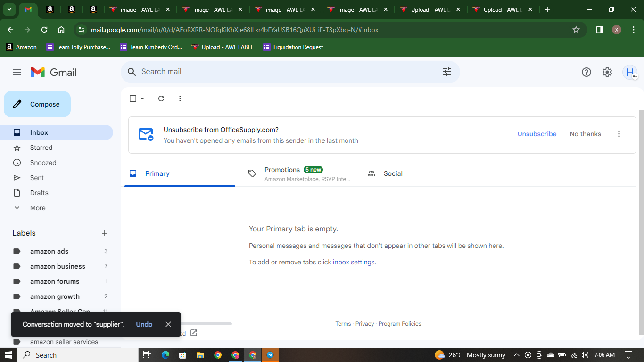
Task: Undo the conversation move
Action: tap(144, 324)
